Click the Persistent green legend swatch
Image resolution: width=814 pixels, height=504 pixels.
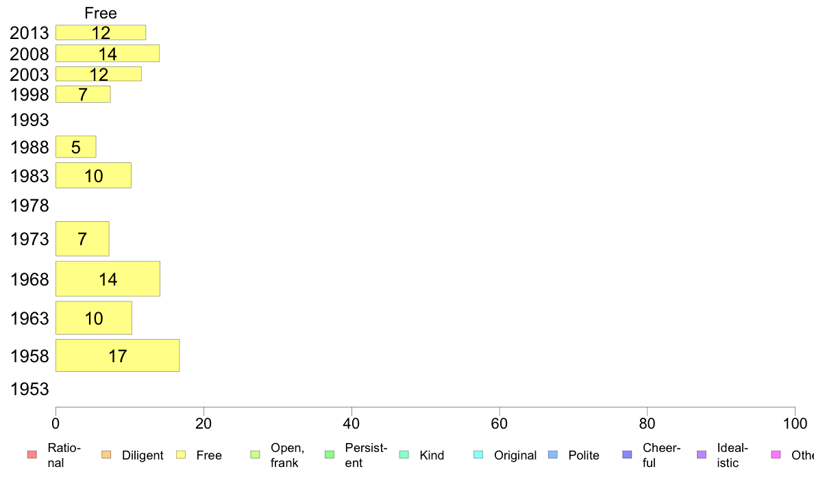[x=330, y=455]
